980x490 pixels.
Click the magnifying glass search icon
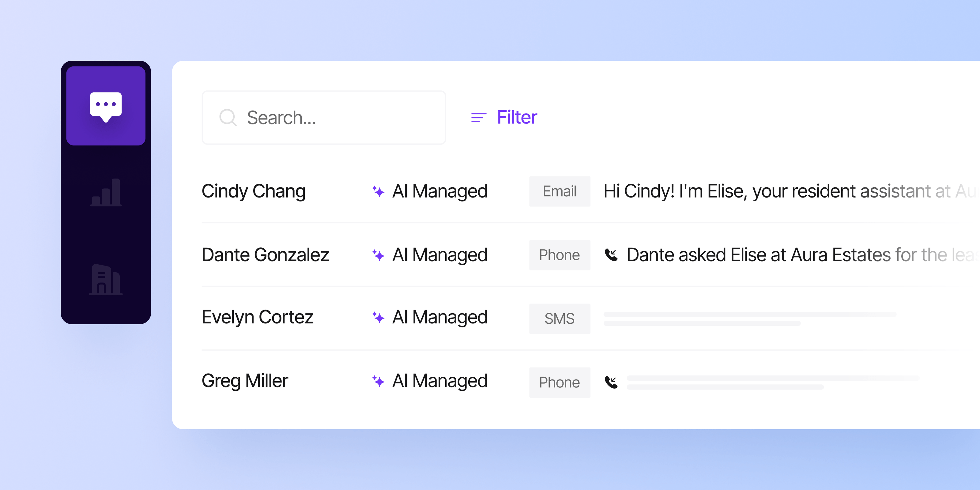228,118
